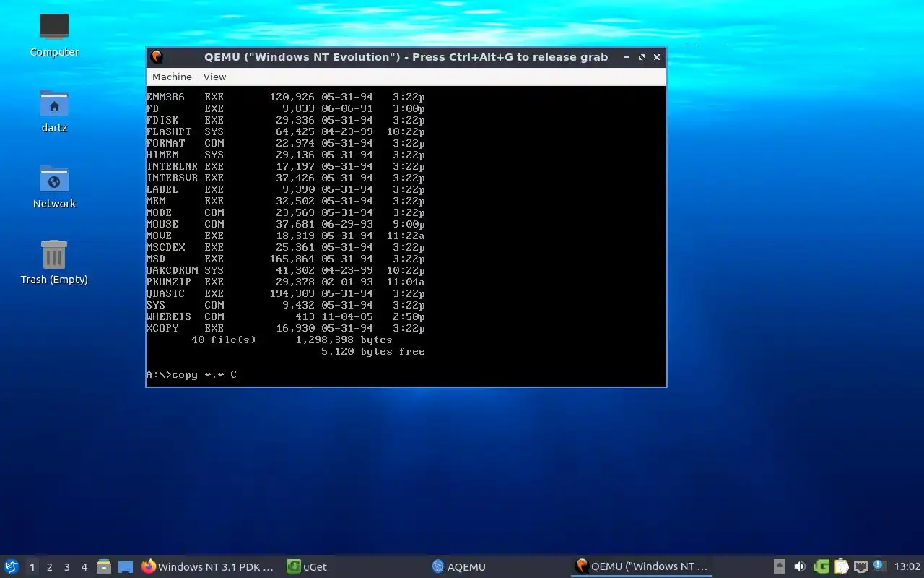
Task: Click the FDISK EXE line
Action: click(x=286, y=120)
